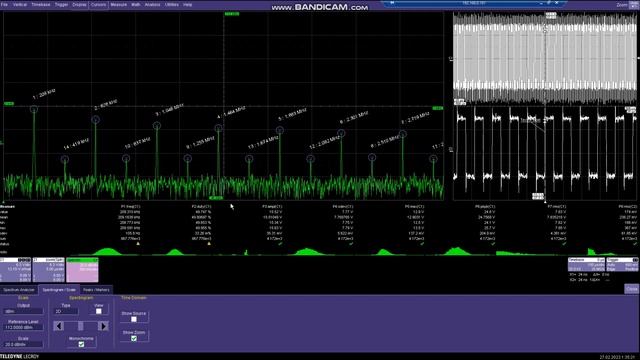Click the spectrogram position slider handle
The width and height of the screenshot is (640, 360).
click(81, 326)
